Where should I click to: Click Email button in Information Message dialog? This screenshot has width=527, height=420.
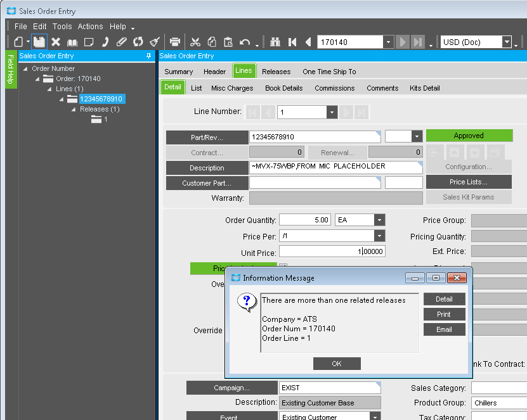444,329
